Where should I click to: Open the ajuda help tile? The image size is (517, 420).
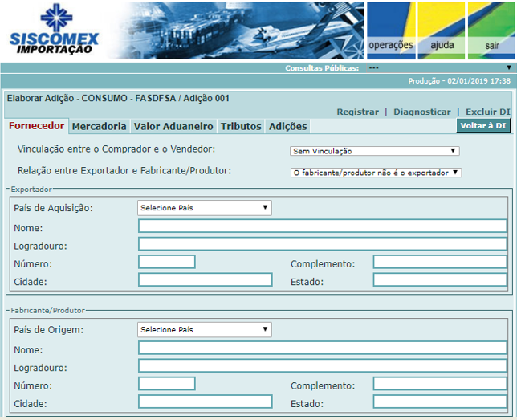(x=442, y=31)
